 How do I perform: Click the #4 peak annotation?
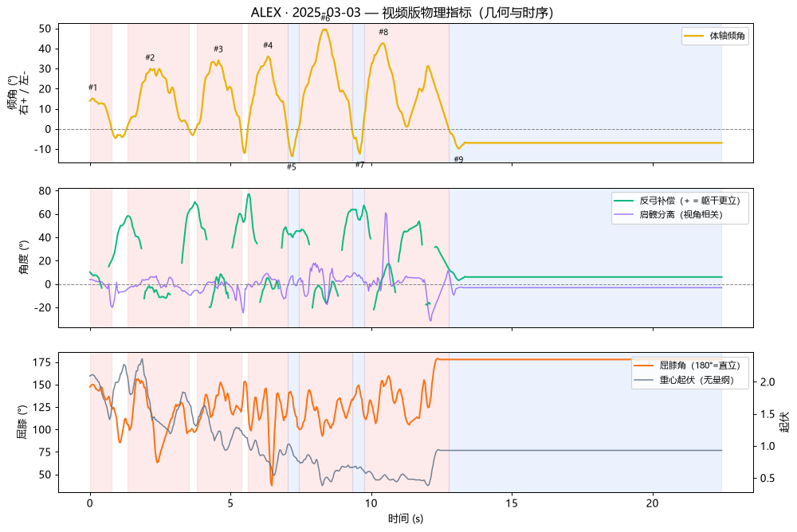point(268,45)
